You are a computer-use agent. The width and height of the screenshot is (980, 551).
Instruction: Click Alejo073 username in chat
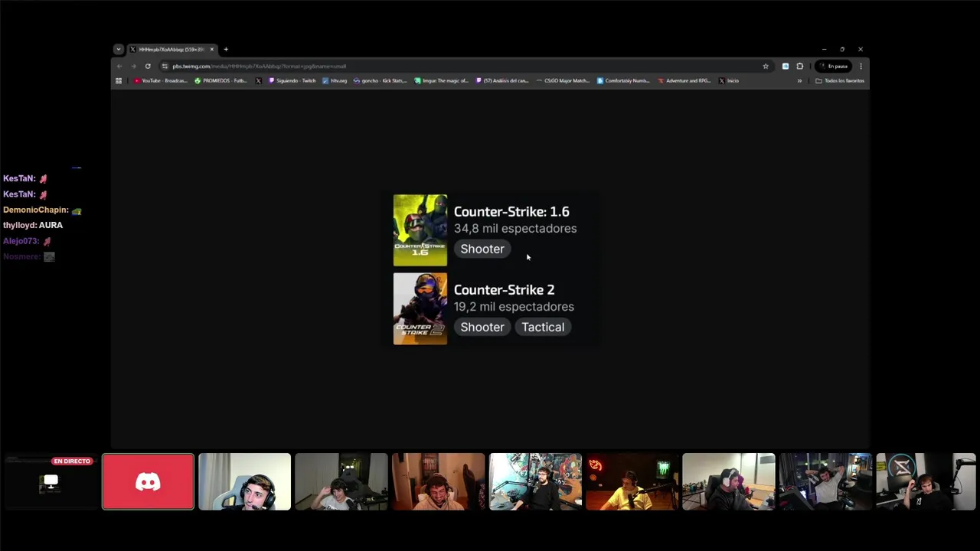(21, 241)
